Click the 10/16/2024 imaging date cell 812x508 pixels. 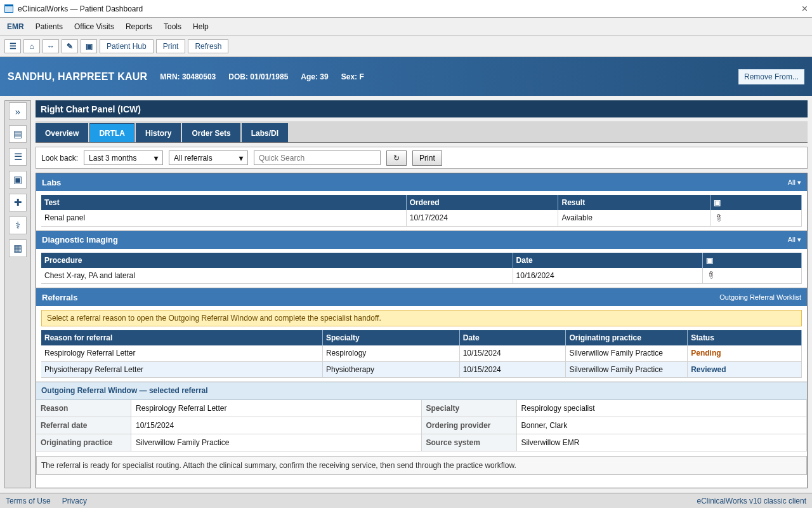coord(608,276)
